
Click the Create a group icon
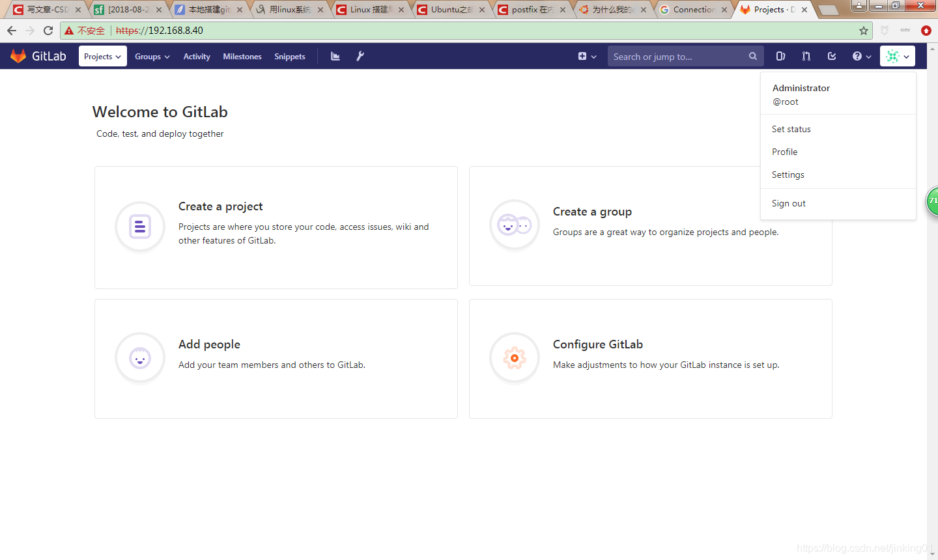[x=515, y=225]
